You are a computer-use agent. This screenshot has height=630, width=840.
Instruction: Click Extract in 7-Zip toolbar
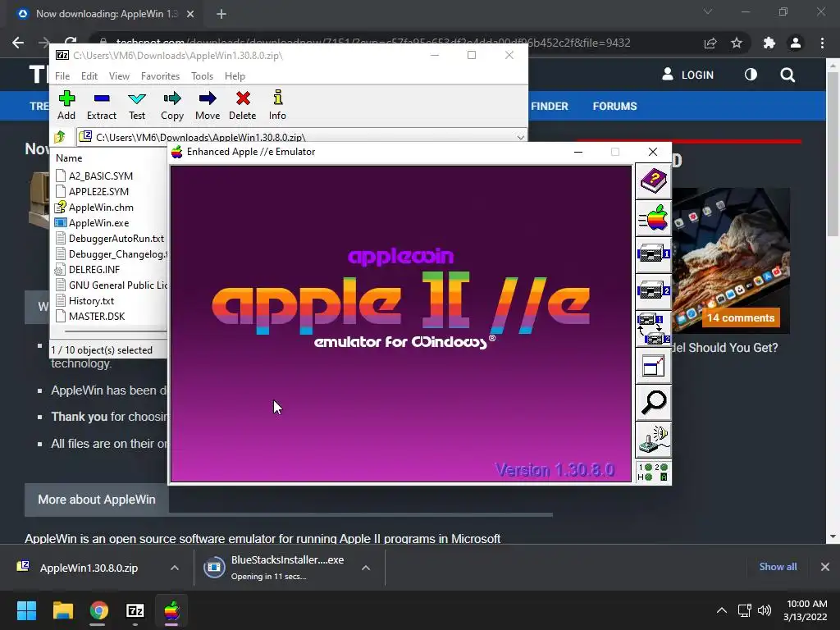101,106
